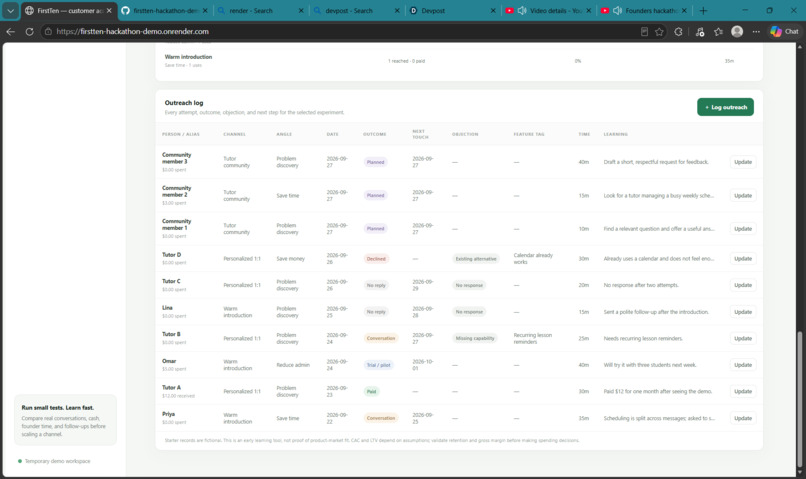Open the tab actions menu chevron

pos(10,10)
